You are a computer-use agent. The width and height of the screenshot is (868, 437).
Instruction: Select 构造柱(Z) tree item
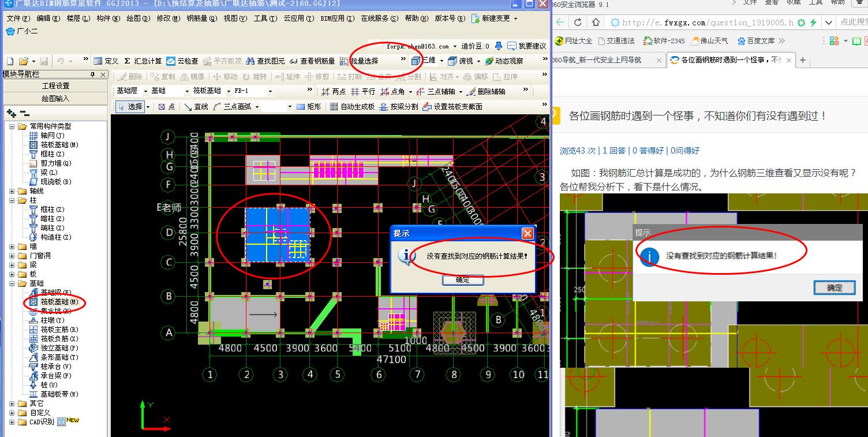[x=50, y=237]
